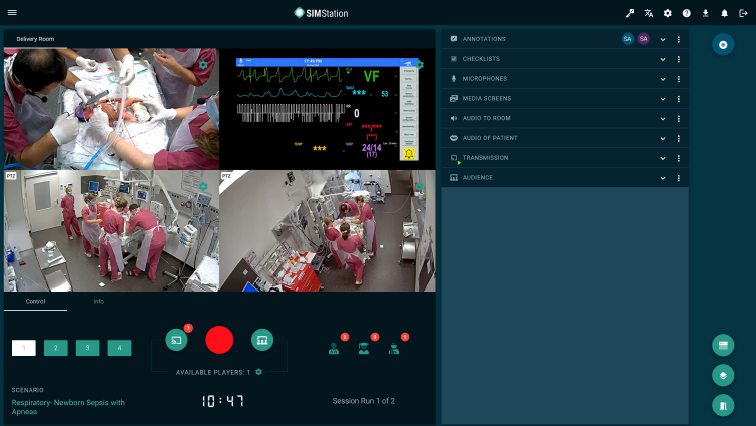Click the language translation icon

click(x=649, y=13)
